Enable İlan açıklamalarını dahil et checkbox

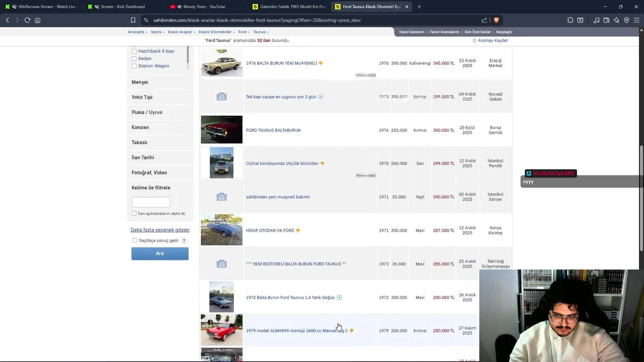click(134, 213)
